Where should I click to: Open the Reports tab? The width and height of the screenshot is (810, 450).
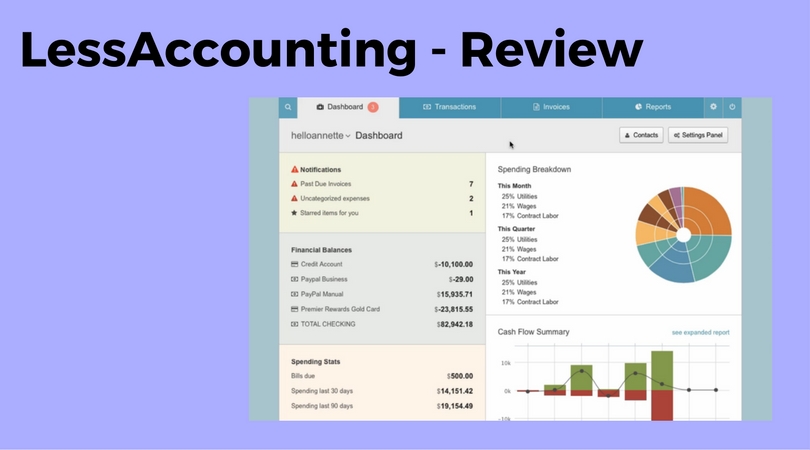pyautogui.click(x=653, y=107)
